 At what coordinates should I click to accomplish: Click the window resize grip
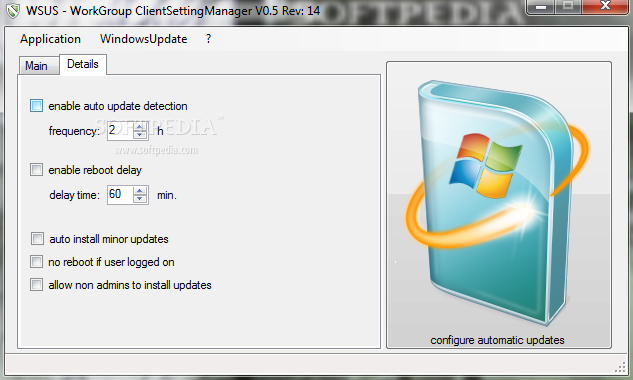pyautogui.click(x=620, y=367)
